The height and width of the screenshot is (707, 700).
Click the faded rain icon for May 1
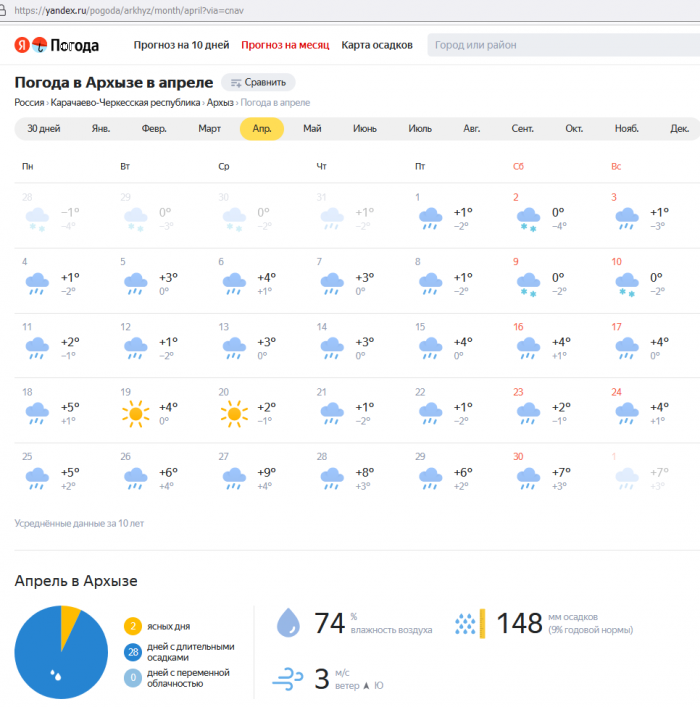[627, 478]
